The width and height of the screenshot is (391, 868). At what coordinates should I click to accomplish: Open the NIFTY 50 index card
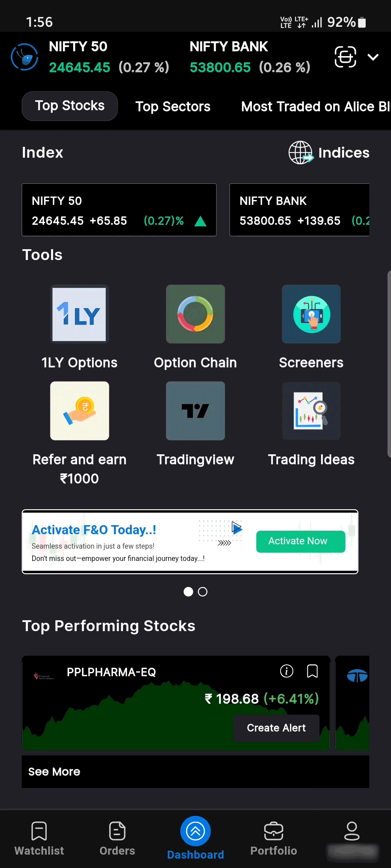tap(119, 210)
